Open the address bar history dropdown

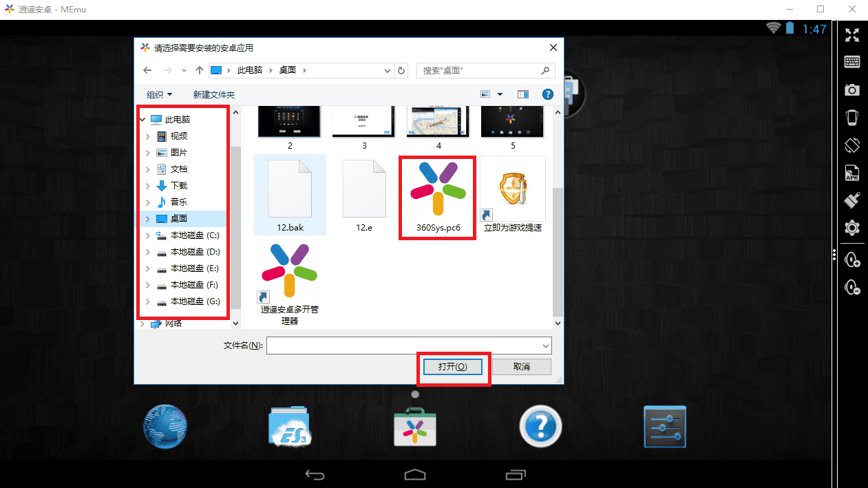(387, 70)
